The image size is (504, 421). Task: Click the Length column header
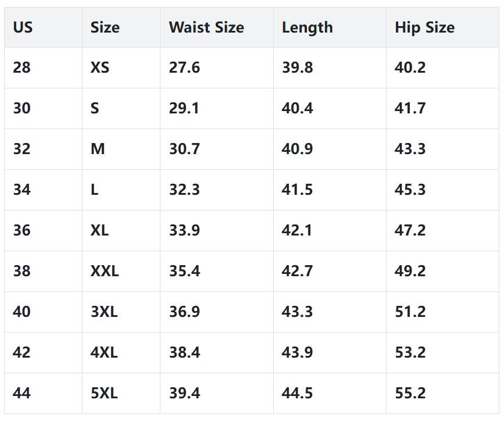click(307, 27)
